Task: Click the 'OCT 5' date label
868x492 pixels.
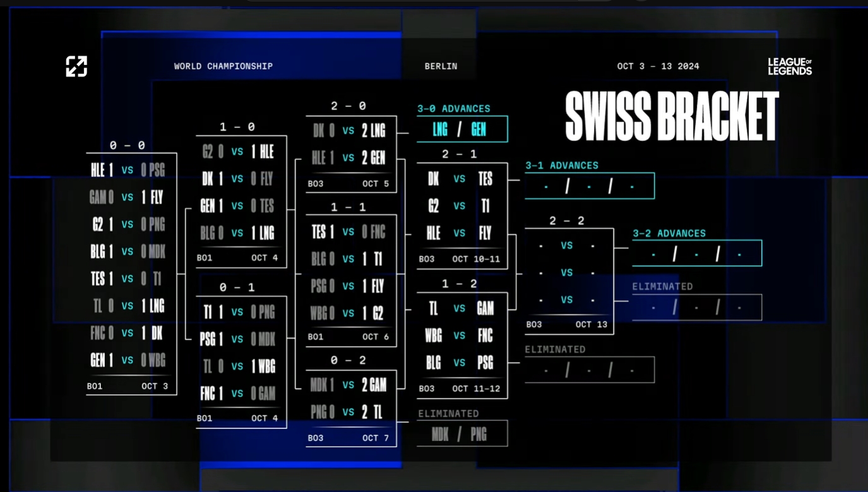Action: click(376, 184)
